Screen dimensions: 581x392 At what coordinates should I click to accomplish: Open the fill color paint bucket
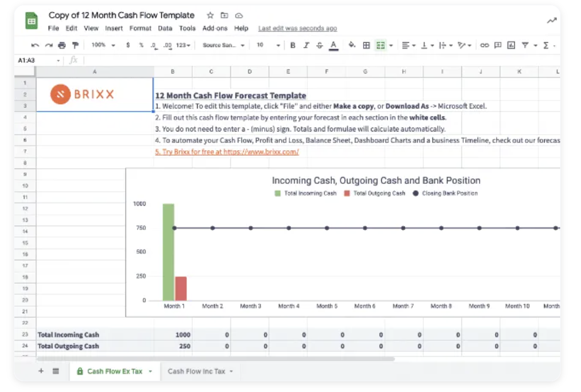(x=352, y=45)
